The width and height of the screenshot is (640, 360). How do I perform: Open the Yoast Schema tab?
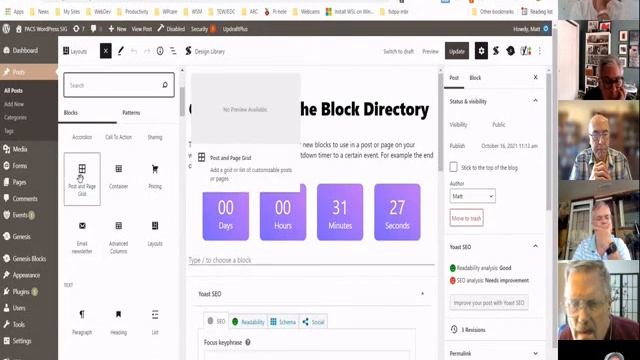(x=283, y=322)
